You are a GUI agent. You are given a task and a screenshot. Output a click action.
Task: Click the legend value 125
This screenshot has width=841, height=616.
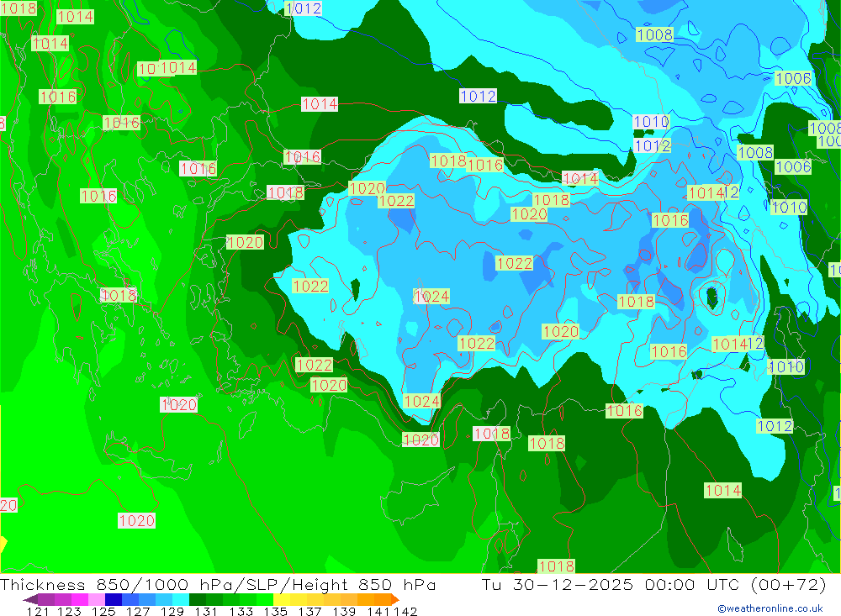[x=103, y=611]
